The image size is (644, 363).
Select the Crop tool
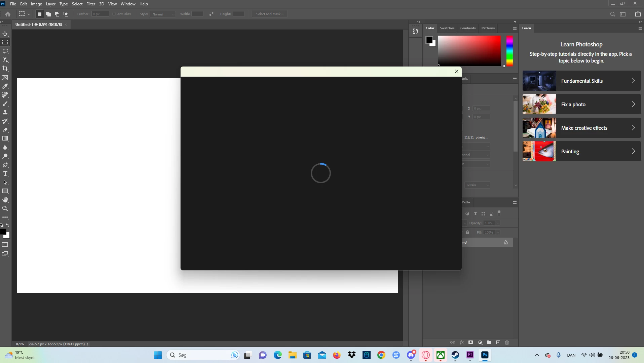pos(5,69)
